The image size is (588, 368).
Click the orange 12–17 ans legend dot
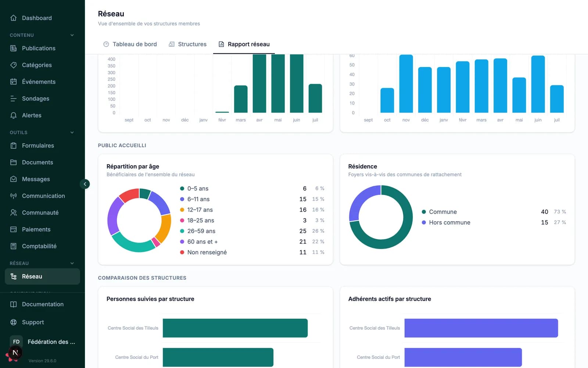click(182, 210)
